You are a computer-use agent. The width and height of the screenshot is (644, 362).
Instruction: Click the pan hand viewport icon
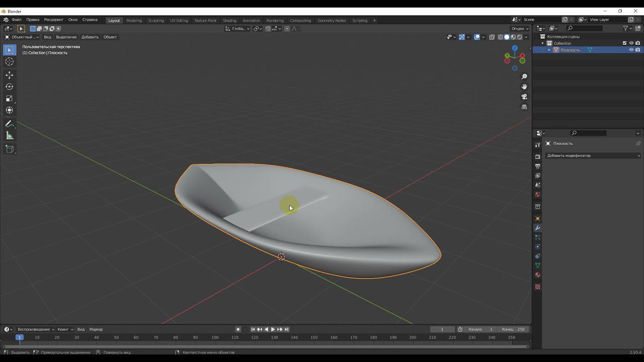tap(524, 86)
